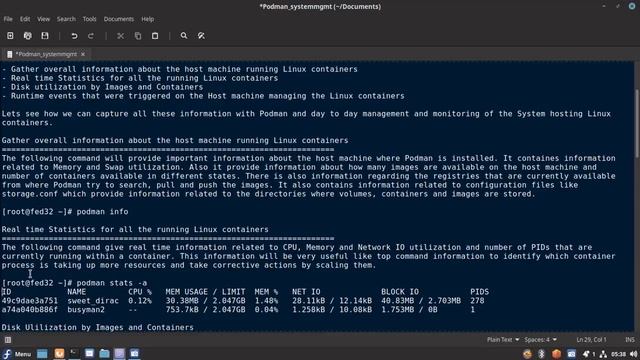Click the 'CPU %' column header text
640x360 pixels.
(x=140, y=292)
